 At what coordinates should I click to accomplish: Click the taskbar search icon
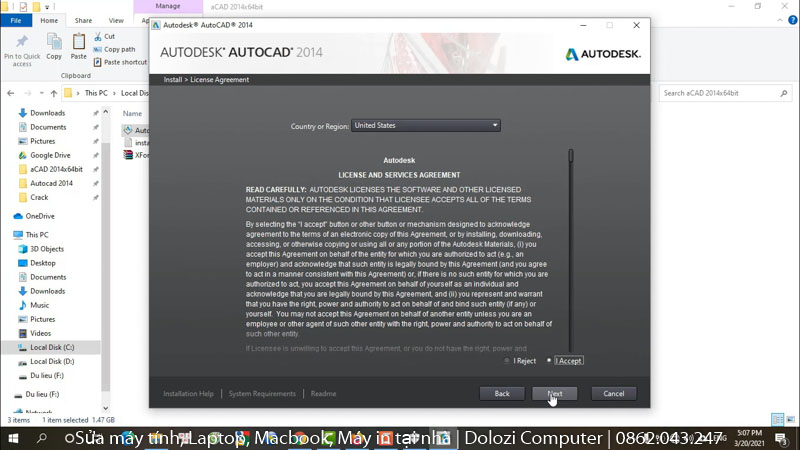coord(42,438)
